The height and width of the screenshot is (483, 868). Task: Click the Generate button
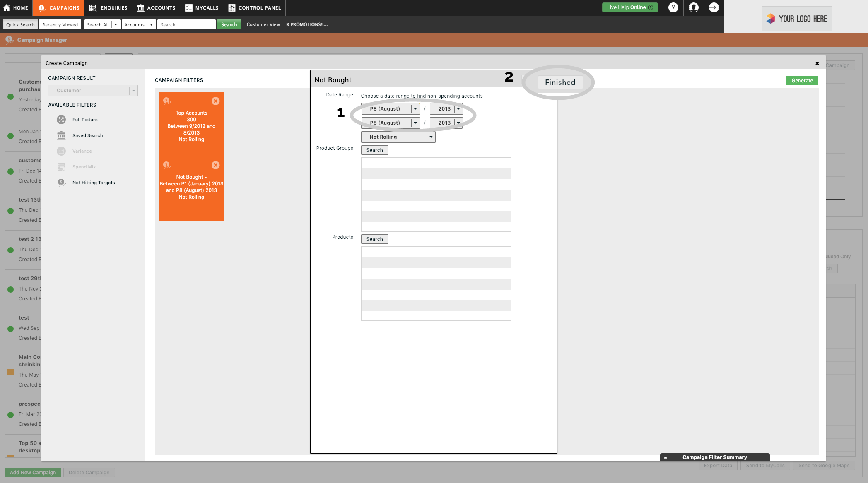coord(802,80)
